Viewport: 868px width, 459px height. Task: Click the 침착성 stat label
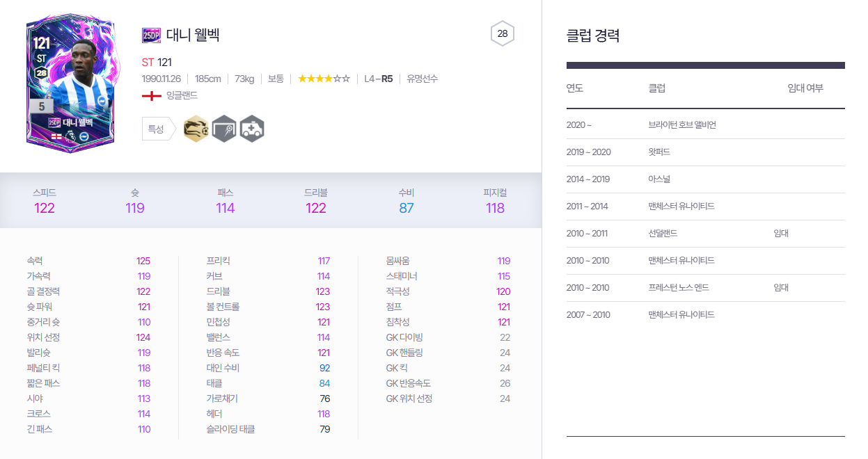[x=399, y=322]
